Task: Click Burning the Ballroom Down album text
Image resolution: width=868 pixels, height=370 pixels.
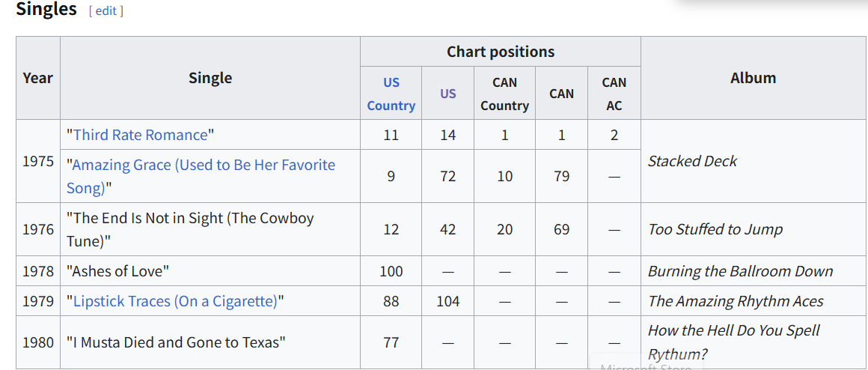Action: pyautogui.click(x=740, y=271)
